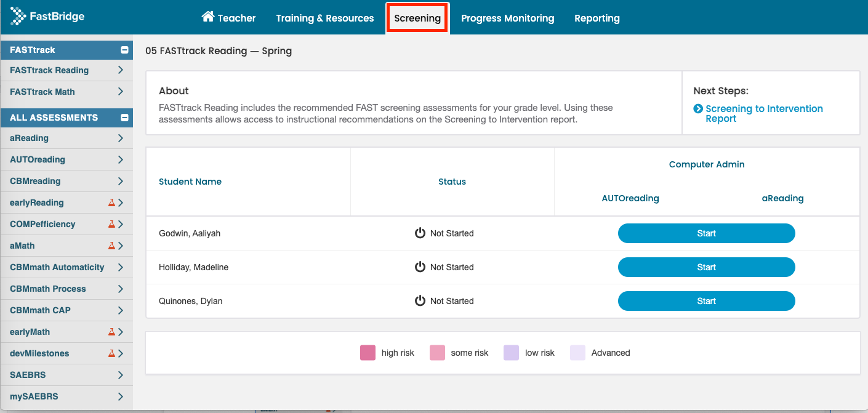Start assessment for Quinones, Dylan
Viewport: 868px width, 413px height.
coord(707,301)
